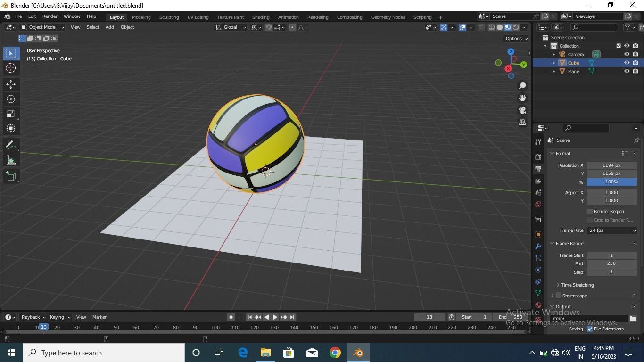Browse output folder icon next to /tmp\
This screenshot has height=362, width=644.
point(633,319)
